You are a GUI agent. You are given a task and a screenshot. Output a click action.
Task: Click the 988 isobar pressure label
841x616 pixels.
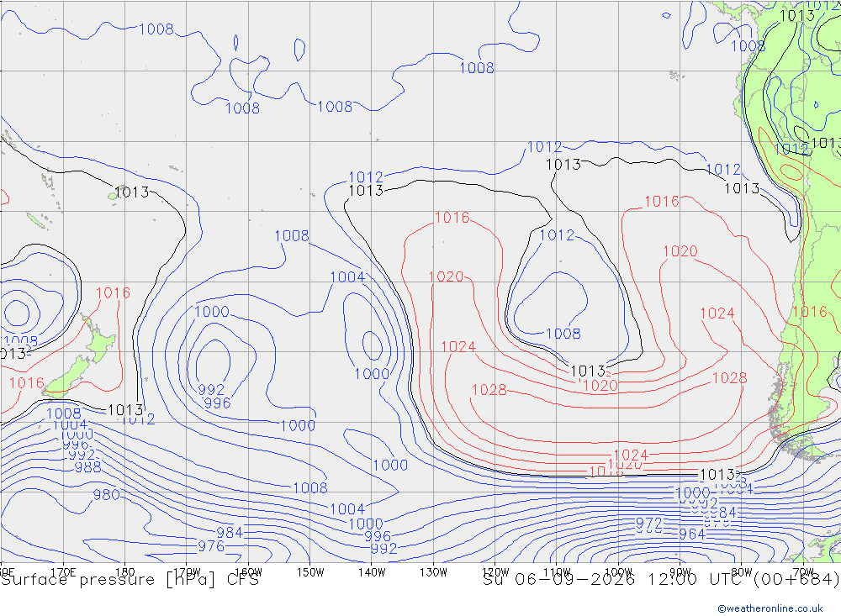pos(88,467)
